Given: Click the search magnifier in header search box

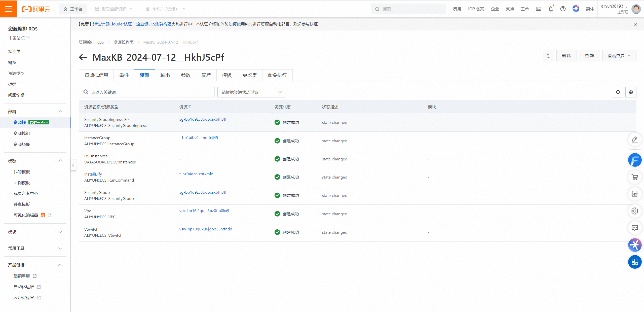Looking at the screenshot, I should [x=377, y=9].
